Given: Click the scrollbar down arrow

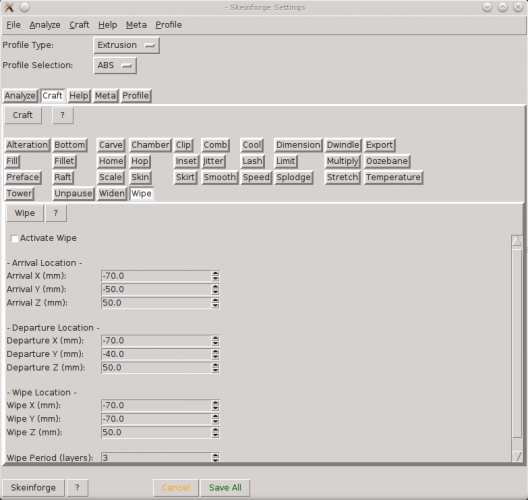Looking at the screenshot, I should [517, 456].
